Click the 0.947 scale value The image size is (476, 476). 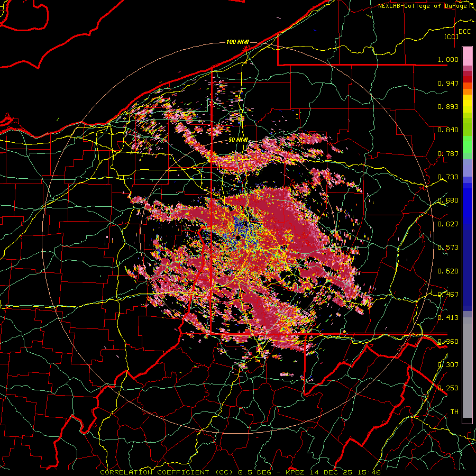point(448,83)
